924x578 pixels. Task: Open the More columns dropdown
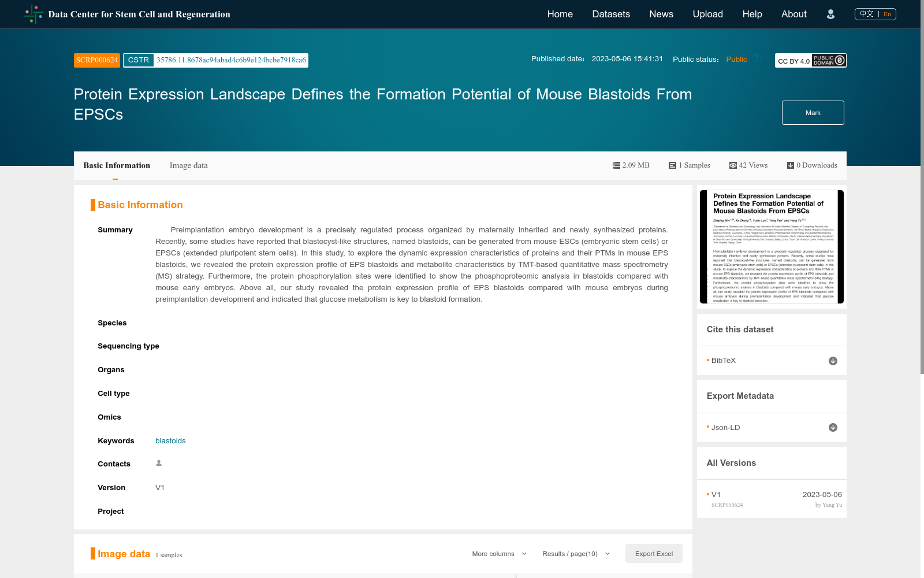point(498,553)
